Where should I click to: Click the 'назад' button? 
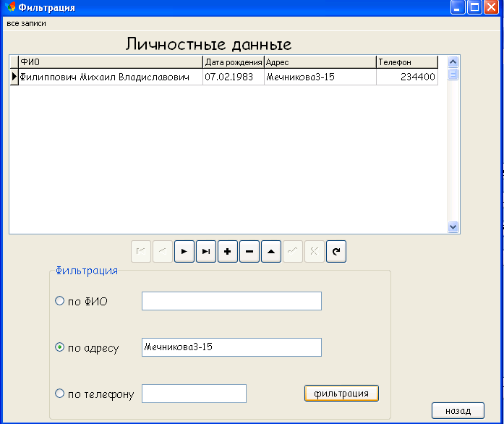pos(458,410)
